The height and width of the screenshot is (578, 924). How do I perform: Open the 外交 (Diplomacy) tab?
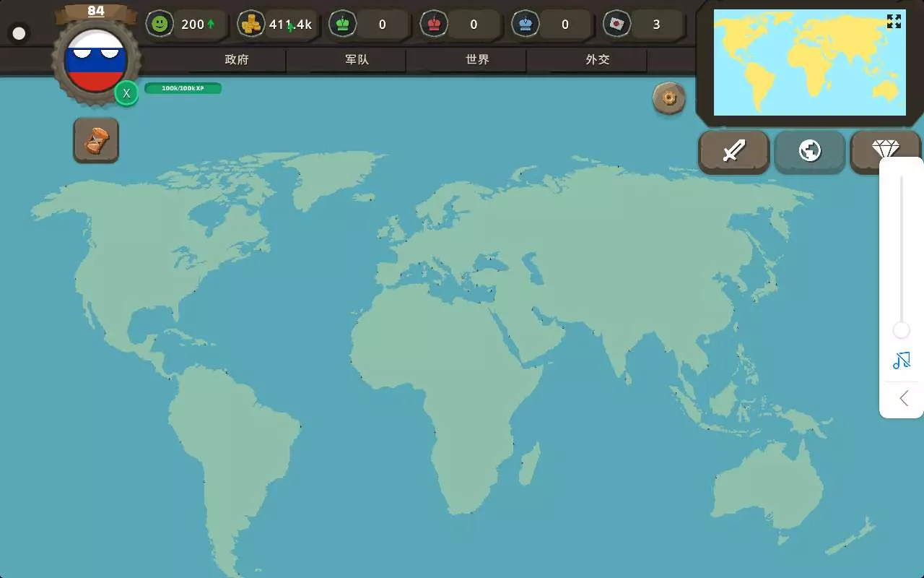(597, 60)
